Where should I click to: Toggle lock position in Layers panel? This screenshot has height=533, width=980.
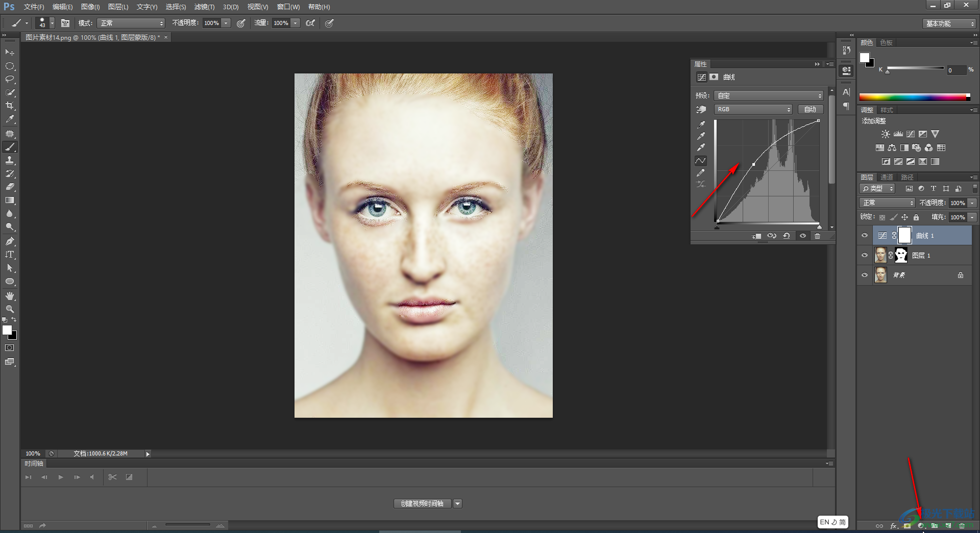[904, 217]
